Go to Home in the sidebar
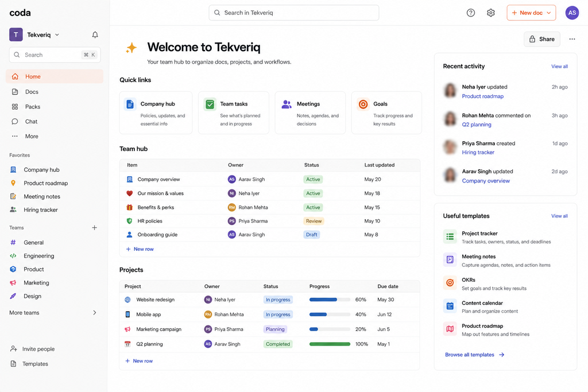The width and height of the screenshot is (588, 392). click(x=55, y=76)
